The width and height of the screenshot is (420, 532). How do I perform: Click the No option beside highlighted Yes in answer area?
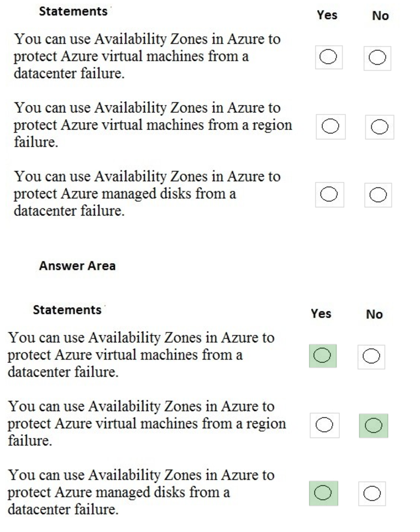click(x=372, y=356)
